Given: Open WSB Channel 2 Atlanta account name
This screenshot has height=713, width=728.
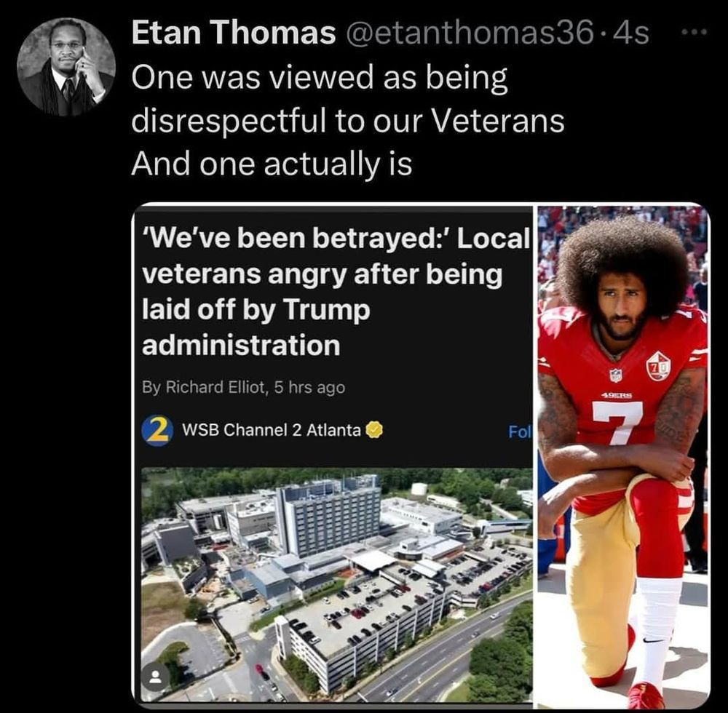Looking at the screenshot, I should [271, 431].
